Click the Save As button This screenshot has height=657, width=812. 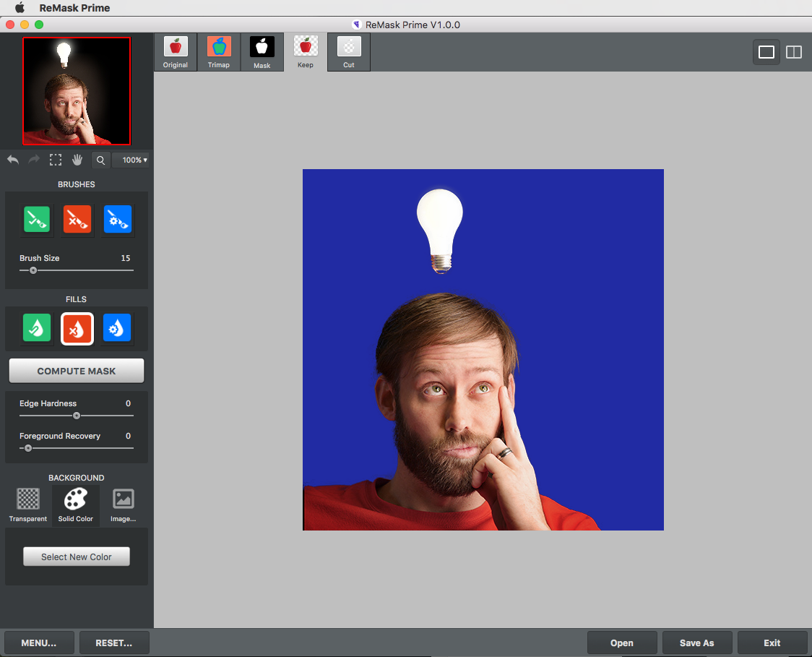click(x=697, y=643)
